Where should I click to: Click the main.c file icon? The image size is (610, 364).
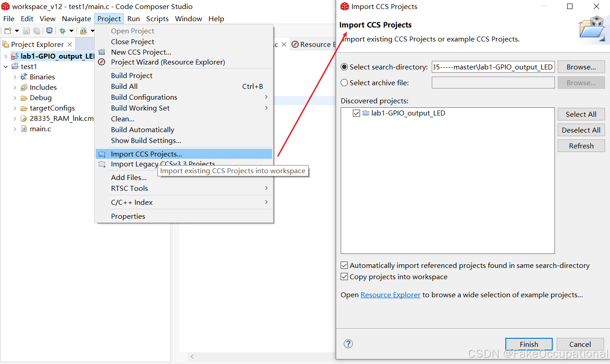pyautogui.click(x=24, y=129)
